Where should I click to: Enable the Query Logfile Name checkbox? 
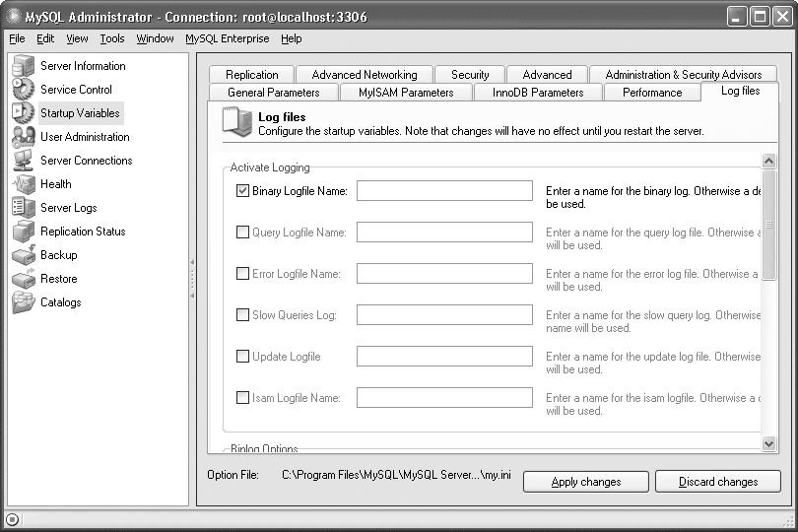pos(242,233)
